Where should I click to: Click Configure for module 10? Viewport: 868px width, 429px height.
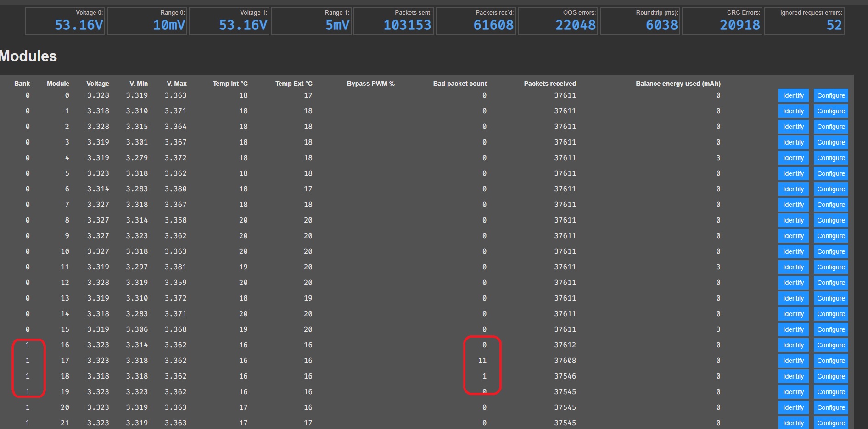(831, 251)
